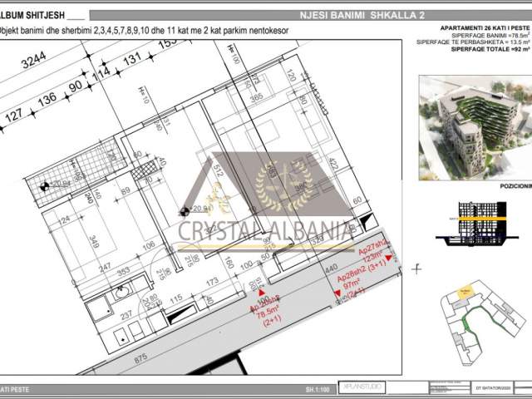Click the 353 dimension value

click(124, 272)
